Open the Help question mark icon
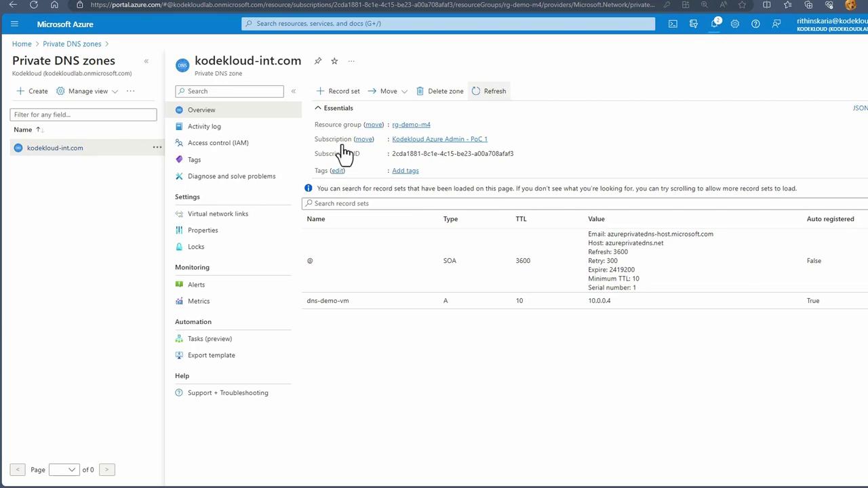 click(x=755, y=24)
